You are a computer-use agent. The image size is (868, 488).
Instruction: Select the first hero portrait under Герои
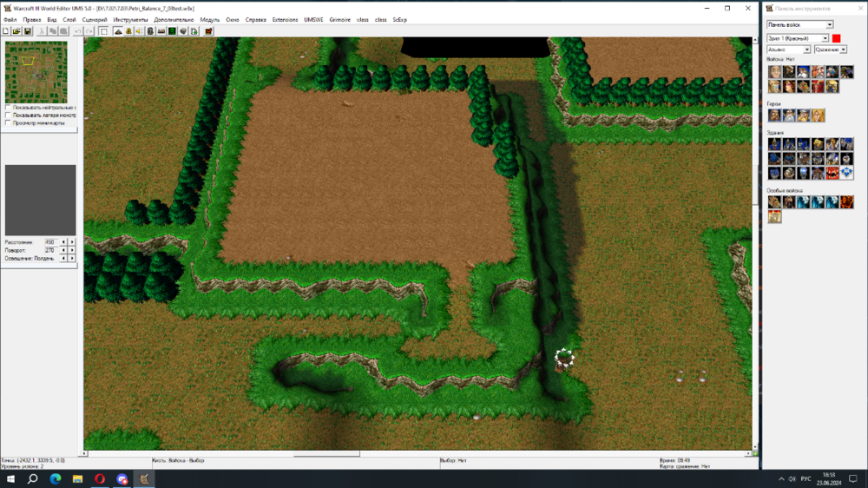pyautogui.click(x=774, y=115)
